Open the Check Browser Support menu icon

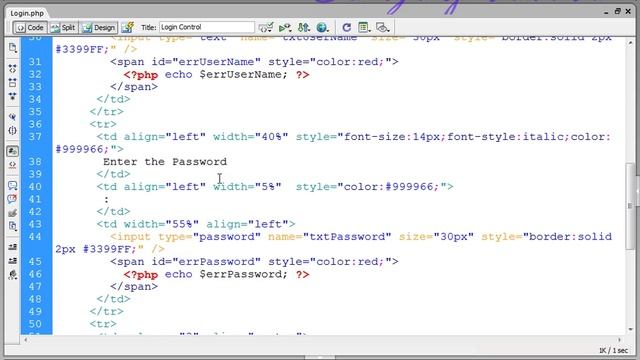266,27
